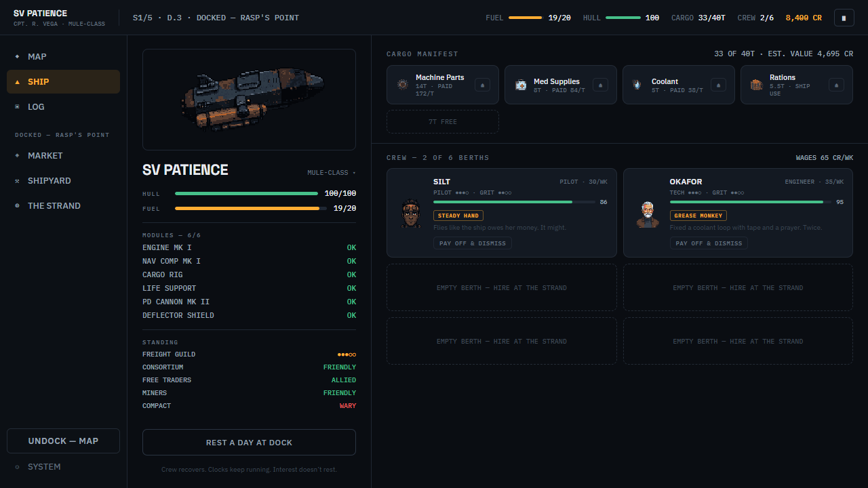Select the Ship menu item

64,82
